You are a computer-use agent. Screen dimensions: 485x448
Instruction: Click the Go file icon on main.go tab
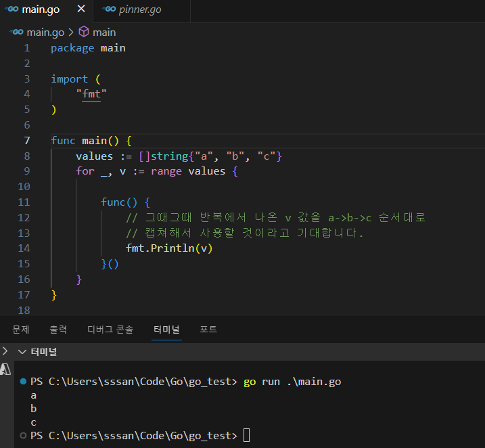(x=12, y=10)
